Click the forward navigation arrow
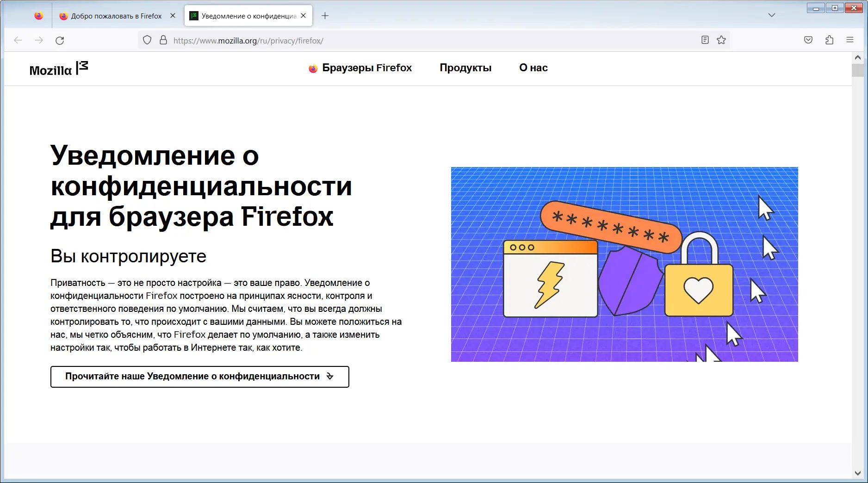 (39, 40)
